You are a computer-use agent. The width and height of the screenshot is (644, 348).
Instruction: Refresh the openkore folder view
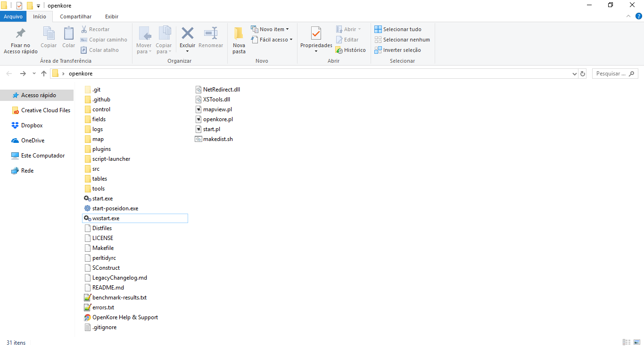click(583, 74)
